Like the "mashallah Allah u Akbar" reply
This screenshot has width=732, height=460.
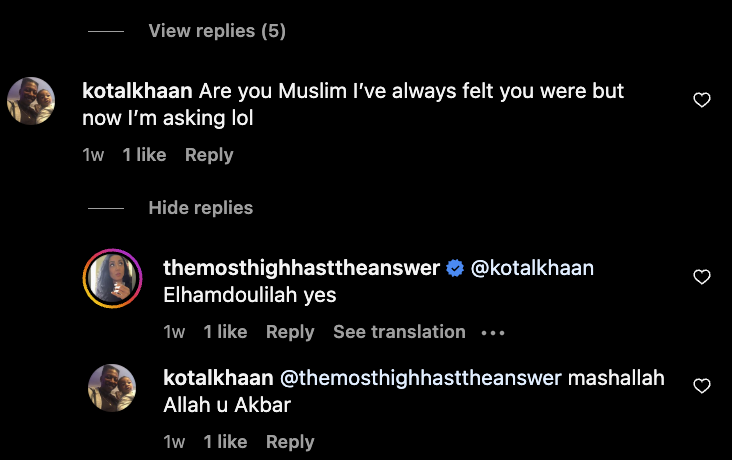tap(702, 386)
